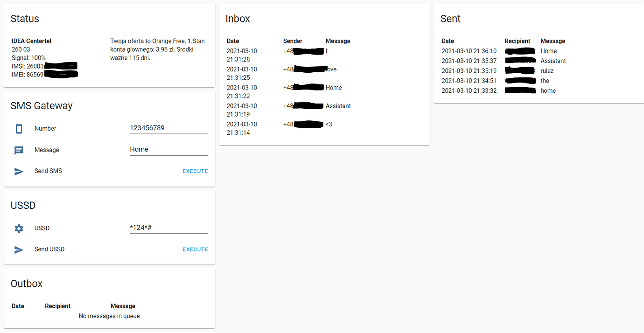Click the Outbox panel heading
Viewport: 644px width, 333px height.
click(x=27, y=284)
